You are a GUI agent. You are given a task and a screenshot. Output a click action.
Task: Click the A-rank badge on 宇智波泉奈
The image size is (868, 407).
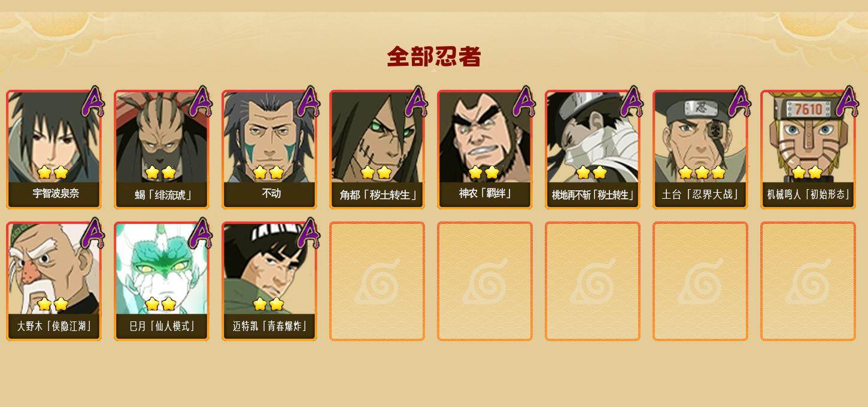(93, 102)
